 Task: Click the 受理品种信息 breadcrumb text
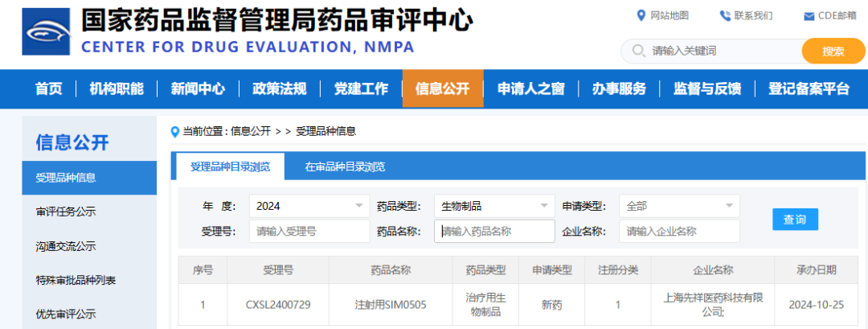click(x=326, y=131)
